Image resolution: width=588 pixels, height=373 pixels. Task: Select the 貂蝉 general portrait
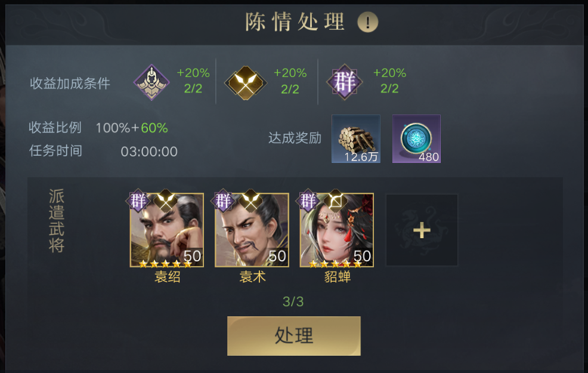[337, 230]
